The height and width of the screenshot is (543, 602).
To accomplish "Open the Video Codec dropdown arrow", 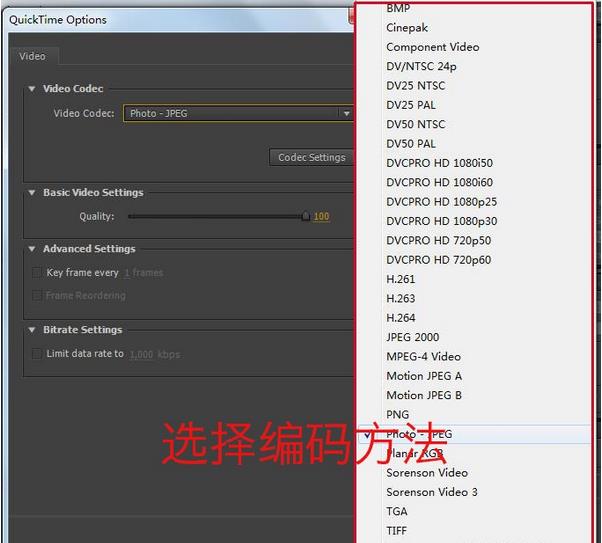I will coord(346,114).
